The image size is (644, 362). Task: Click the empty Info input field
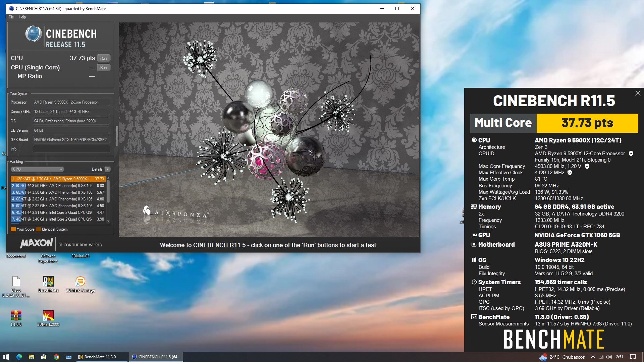(71, 149)
